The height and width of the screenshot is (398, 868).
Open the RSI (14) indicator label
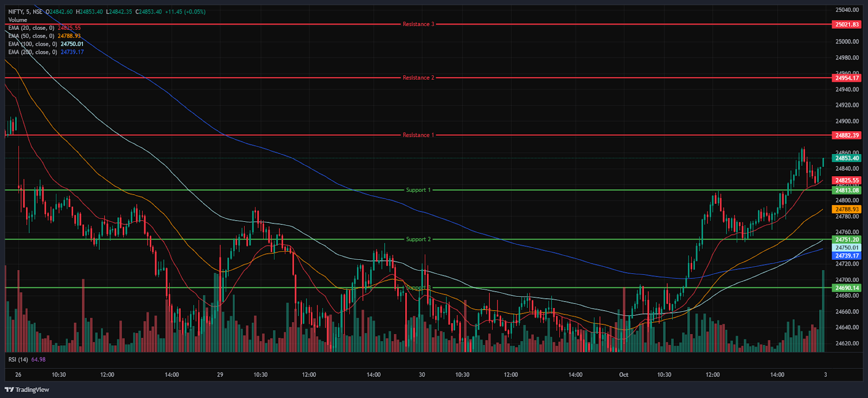pos(18,360)
